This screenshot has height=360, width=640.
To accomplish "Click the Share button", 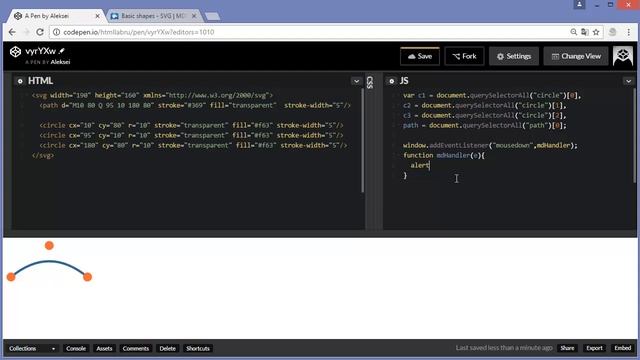I will [x=567, y=348].
